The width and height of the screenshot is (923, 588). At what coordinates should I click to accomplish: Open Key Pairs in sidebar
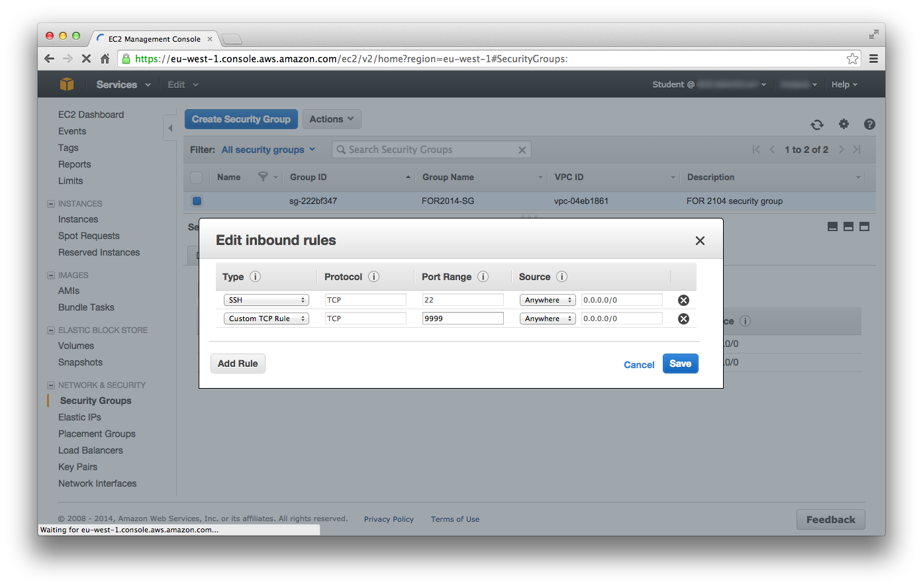(x=77, y=467)
